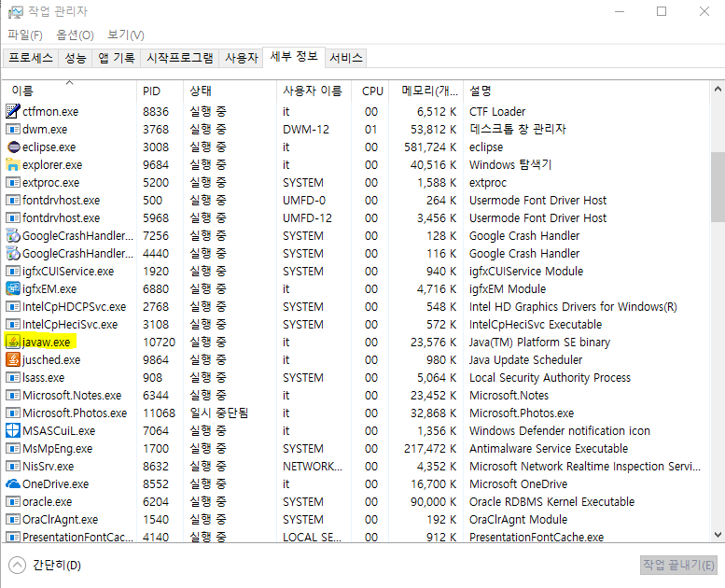Open the 보기(V) menu

(x=126, y=35)
